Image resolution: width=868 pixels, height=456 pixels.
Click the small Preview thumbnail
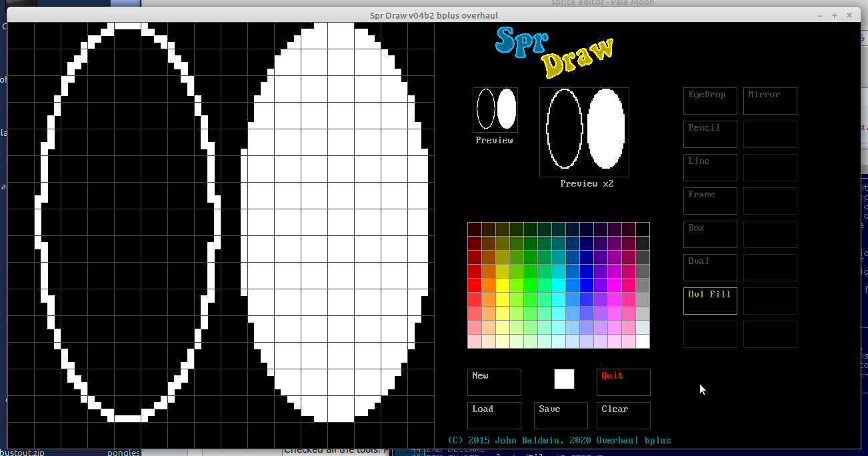pyautogui.click(x=495, y=109)
